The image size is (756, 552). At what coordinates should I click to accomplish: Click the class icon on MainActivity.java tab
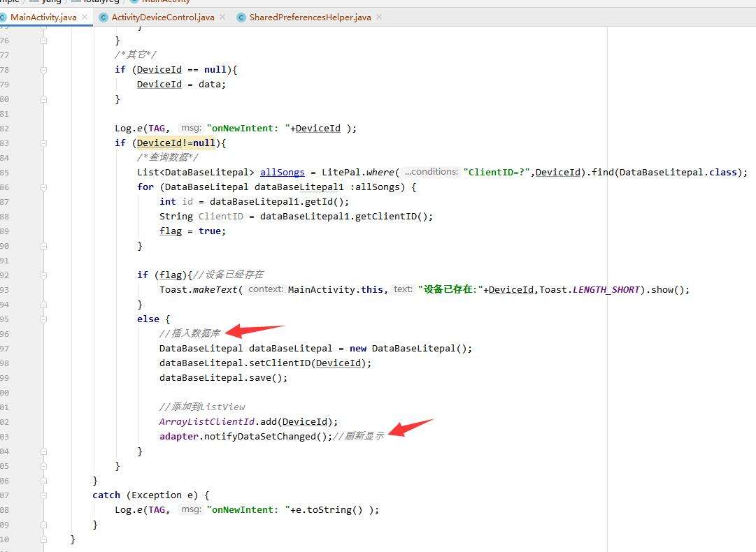pos(3,17)
